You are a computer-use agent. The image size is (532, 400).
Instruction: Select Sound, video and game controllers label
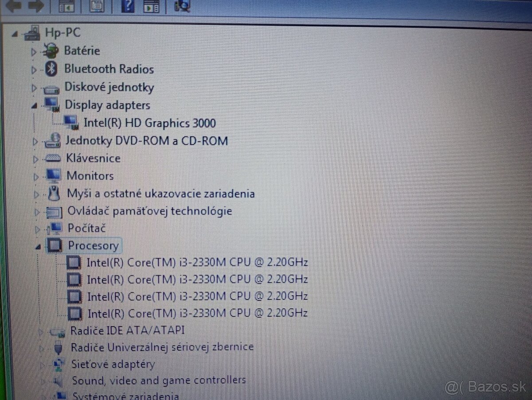(x=159, y=381)
